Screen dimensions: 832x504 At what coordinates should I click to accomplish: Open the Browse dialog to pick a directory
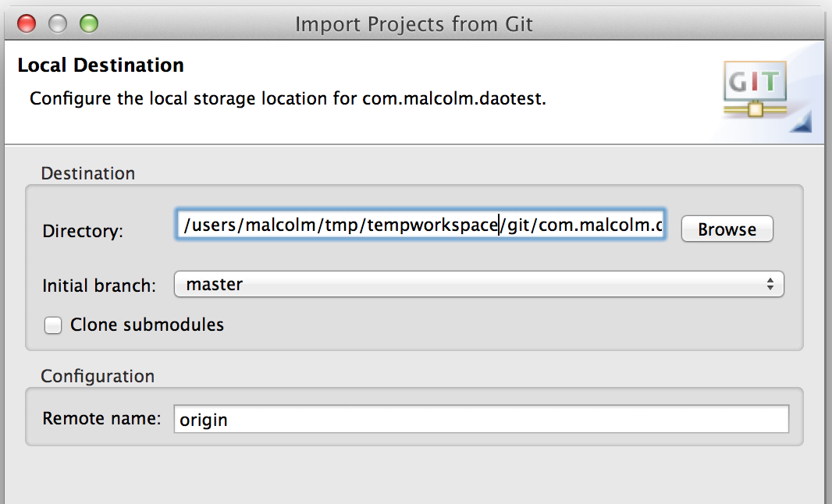726,229
